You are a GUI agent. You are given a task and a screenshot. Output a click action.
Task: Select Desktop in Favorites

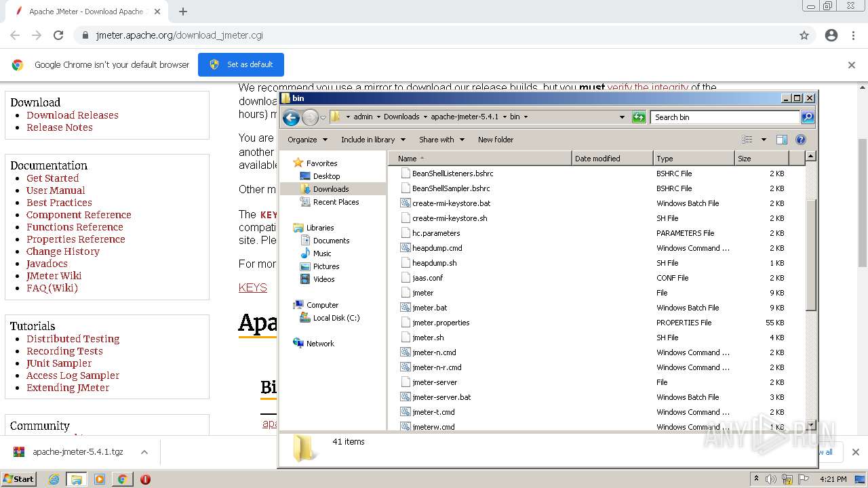(x=326, y=176)
